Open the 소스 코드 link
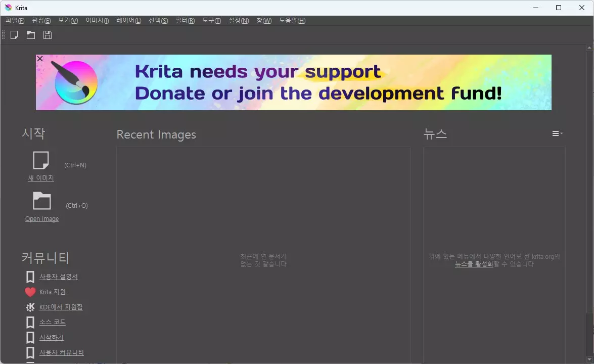 tap(53, 322)
